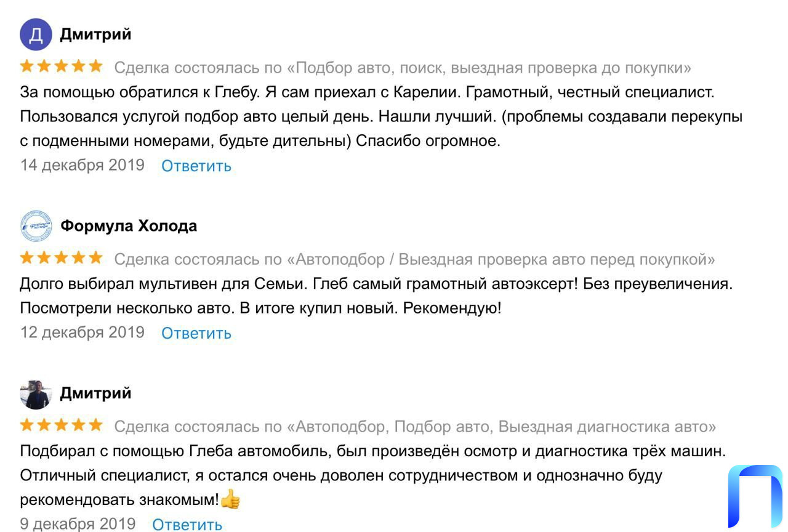Click the five-star rating on Карелия review
Viewport: 788px width, 532px height.
61,66
